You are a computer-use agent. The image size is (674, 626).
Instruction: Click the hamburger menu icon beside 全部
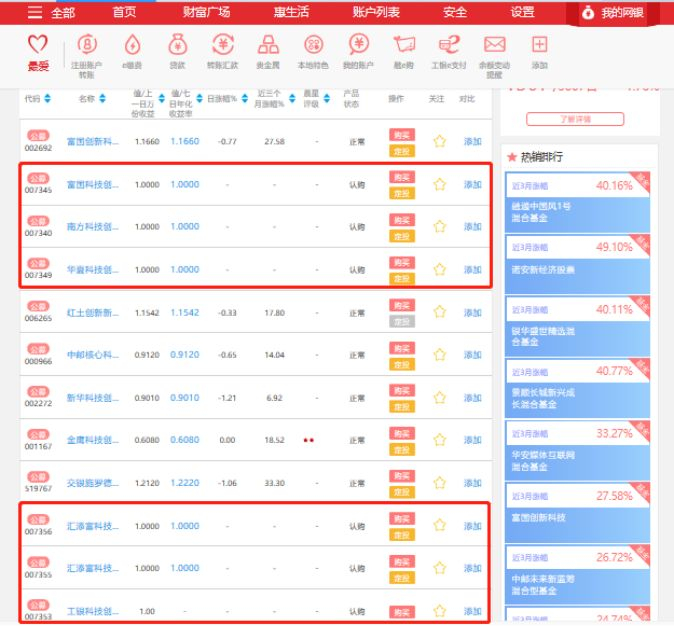[x=35, y=12]
